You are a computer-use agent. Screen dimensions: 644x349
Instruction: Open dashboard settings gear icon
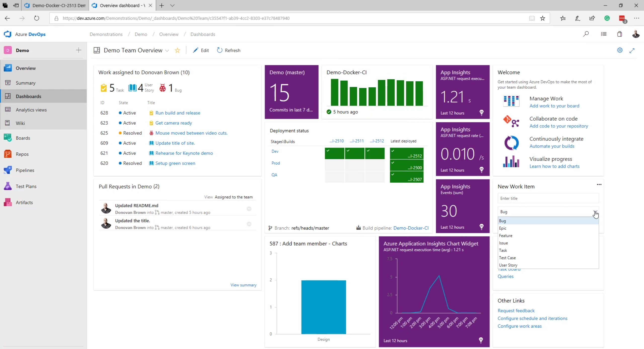coord(620,50)
